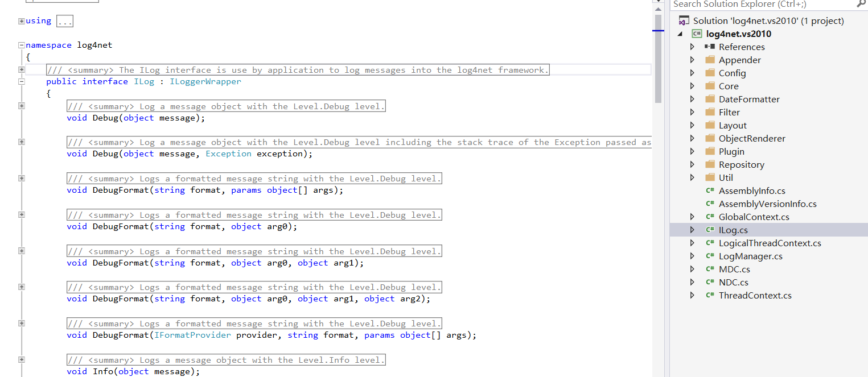Screen dimensions: 868x377
Task: Expand the Plugin folder
Action: pyautogui.click(x=692, y=151)
